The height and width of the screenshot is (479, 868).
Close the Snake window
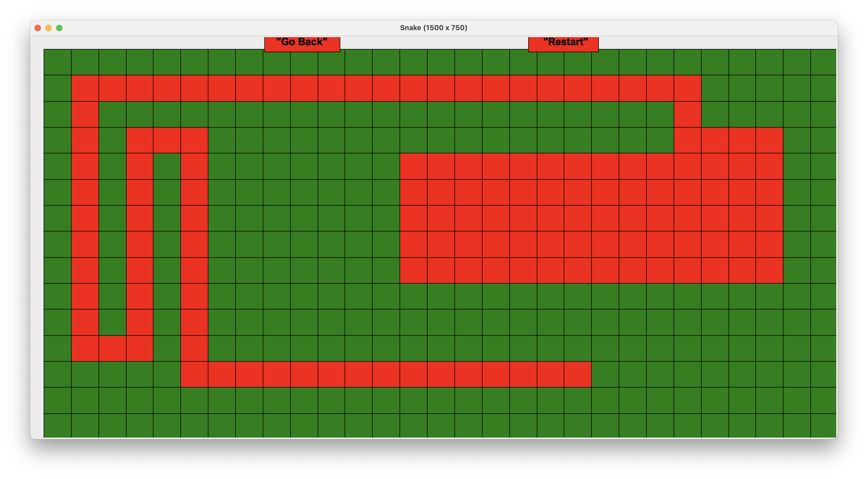[38, 28]
